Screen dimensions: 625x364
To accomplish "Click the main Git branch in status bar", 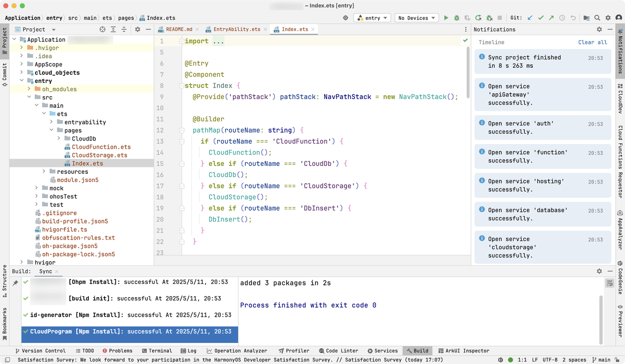I will coord(601,360).
